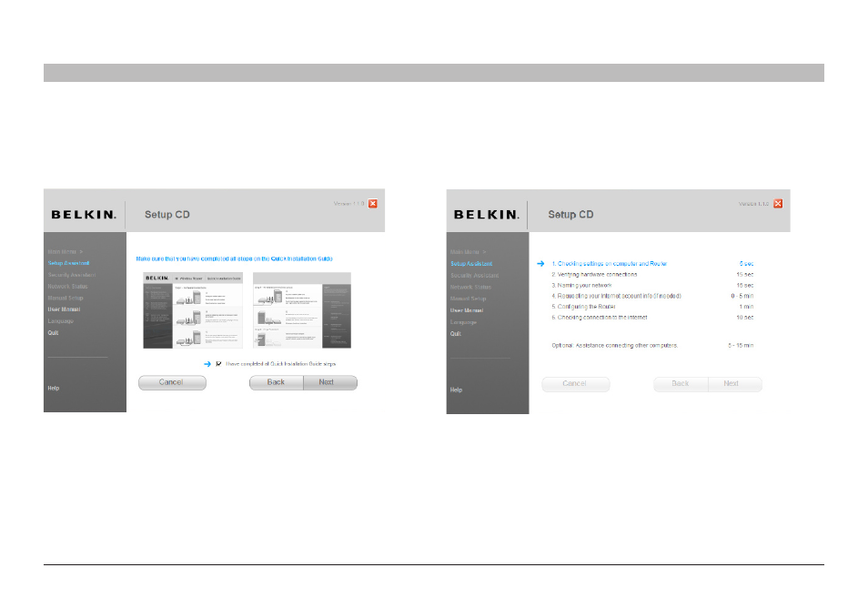The width and height of the screenshot is (868, 608).
Task: Open Security Assistant in left window sidebar
Action: (x=71, y=275)
